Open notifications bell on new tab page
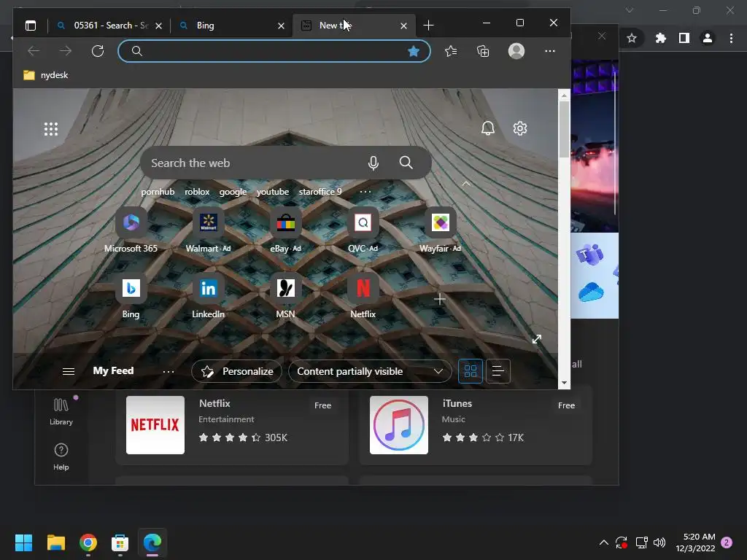 coord(488,128)
